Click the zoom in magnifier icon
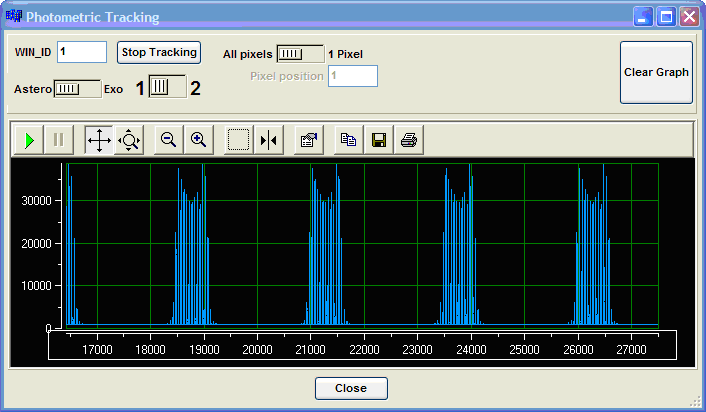This screenshot has width=706, height=412. (199, 141)
